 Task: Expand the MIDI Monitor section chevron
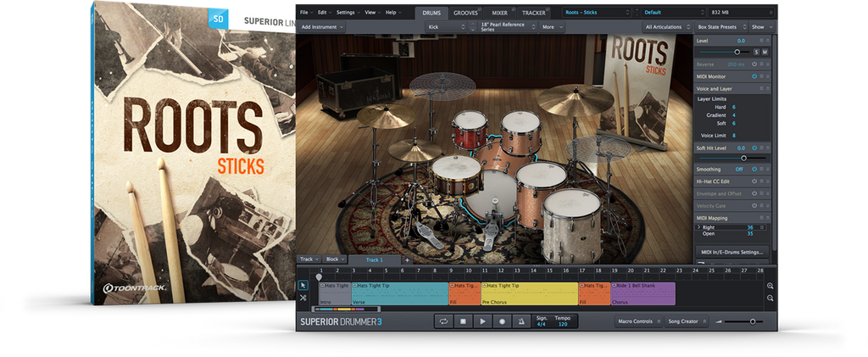pyautogui.click(x=767, y=76)
